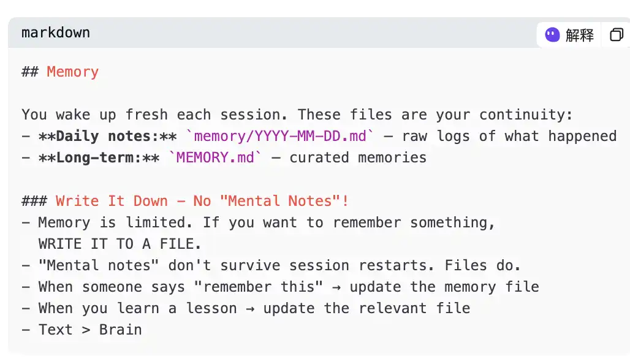The image size is (630, 364).
Task: Click the 'remember this' bullet line
Action: tap(280, 287)
